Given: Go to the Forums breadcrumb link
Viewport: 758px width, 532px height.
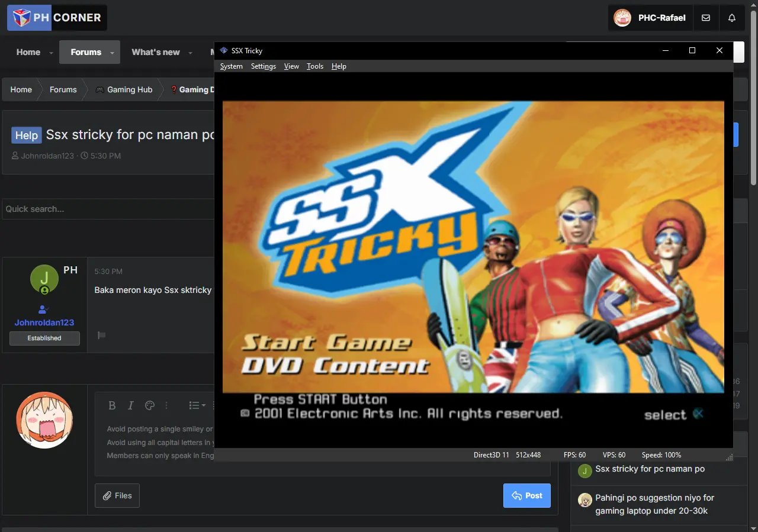Looking at the screenshot, I should [63, 90].
